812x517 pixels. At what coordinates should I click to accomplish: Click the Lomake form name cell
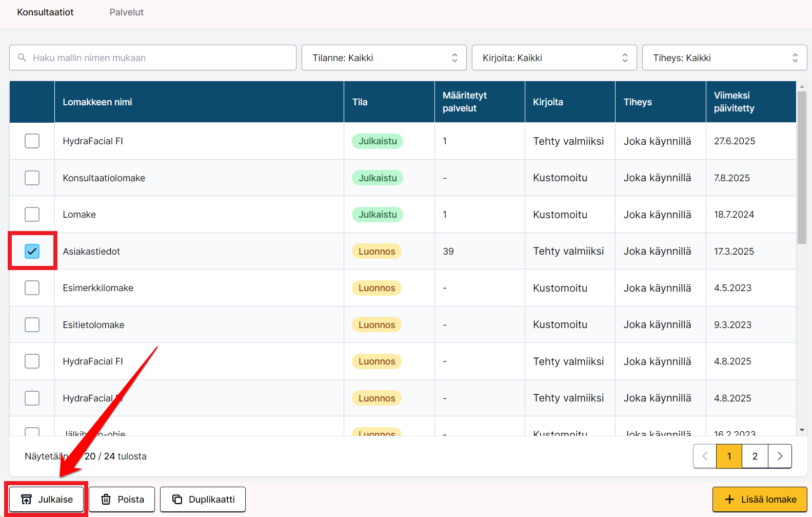[x=199, y=214]
